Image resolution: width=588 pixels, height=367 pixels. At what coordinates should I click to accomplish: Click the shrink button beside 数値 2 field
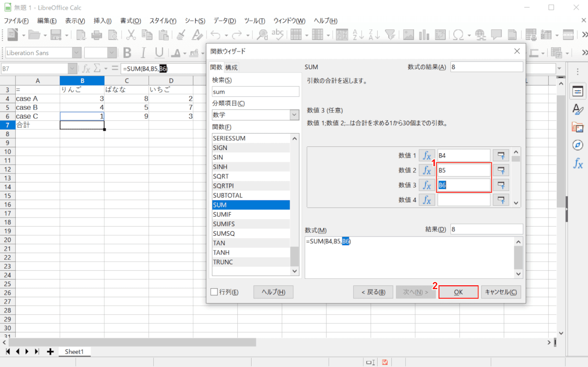pyautogui.click(x=501, y=170)
